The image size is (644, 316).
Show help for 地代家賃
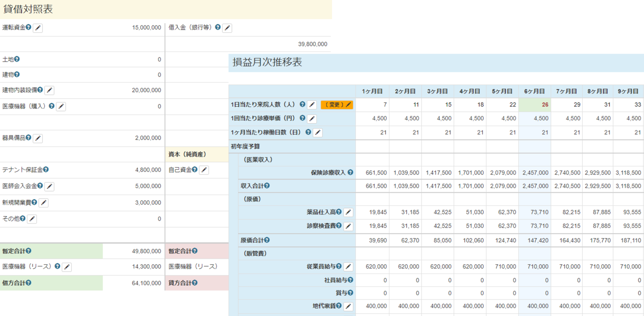pyautogui.click(x=339, y=306)
